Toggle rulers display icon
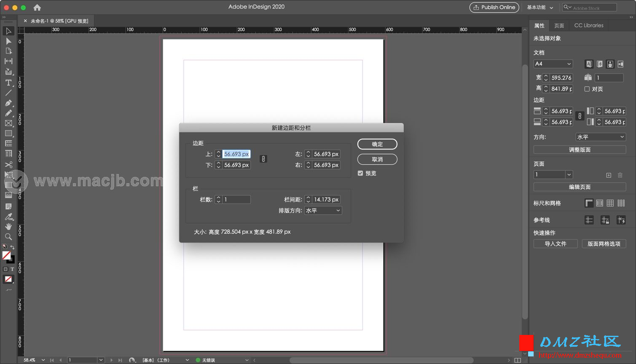 click(x=589, y=203)
